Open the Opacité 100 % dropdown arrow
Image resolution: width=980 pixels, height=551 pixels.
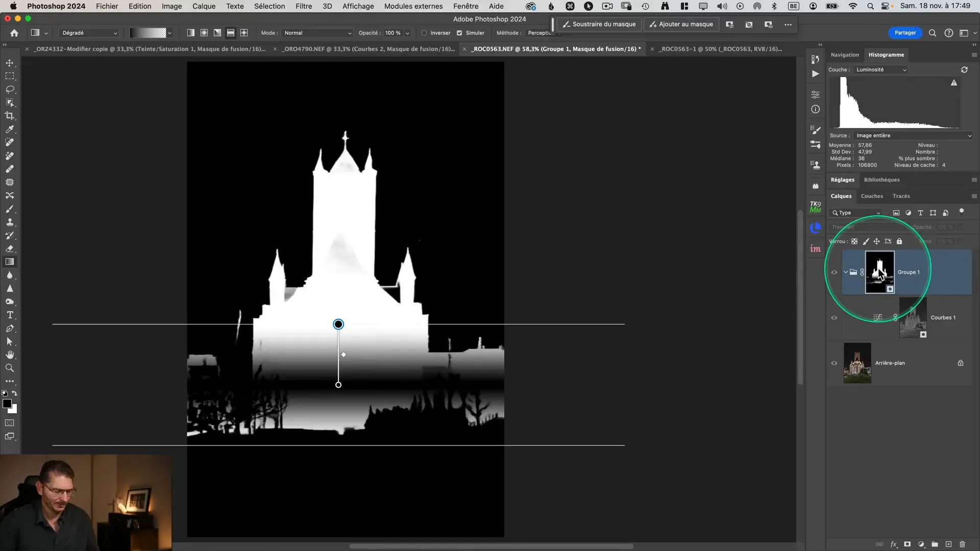click(x=407, y=33)
